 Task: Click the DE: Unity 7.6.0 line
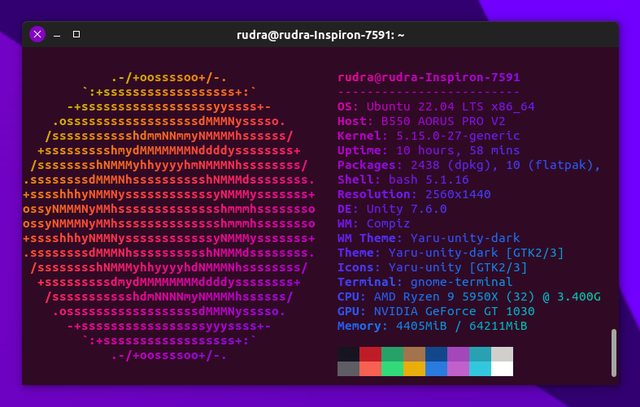click(392, 209)
